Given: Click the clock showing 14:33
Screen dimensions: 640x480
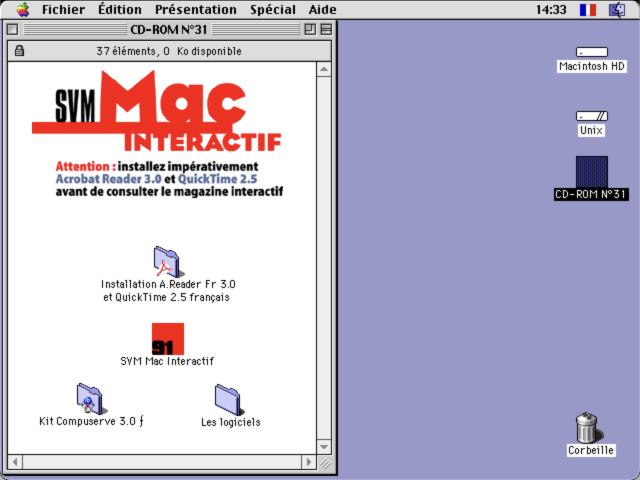Looking at the screenshot, I should coord(551,9).
